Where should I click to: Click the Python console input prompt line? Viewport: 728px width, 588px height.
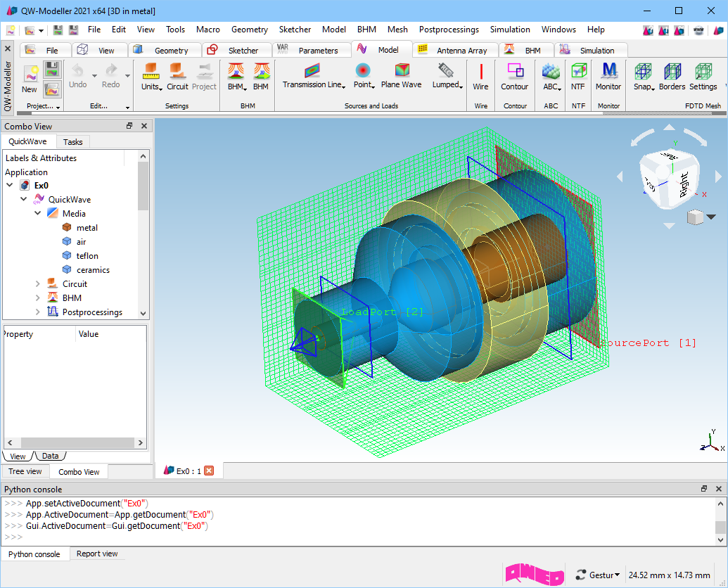(357, 537)
